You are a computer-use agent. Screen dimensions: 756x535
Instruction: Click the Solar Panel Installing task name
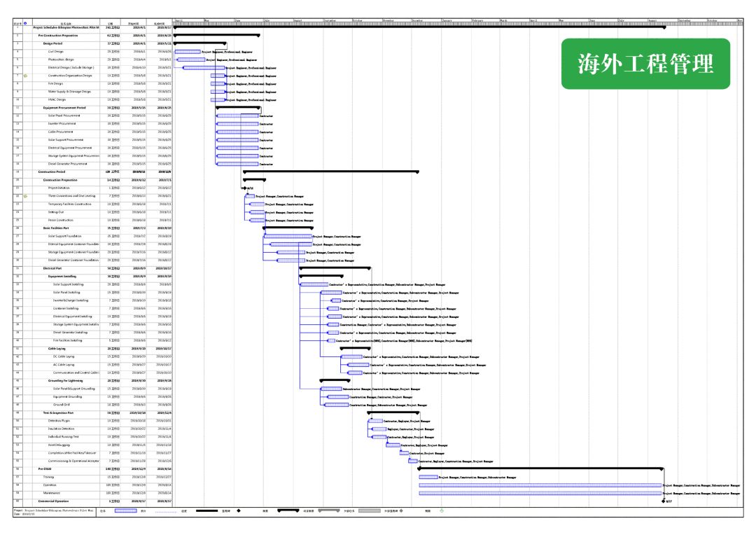click(66, 292)
